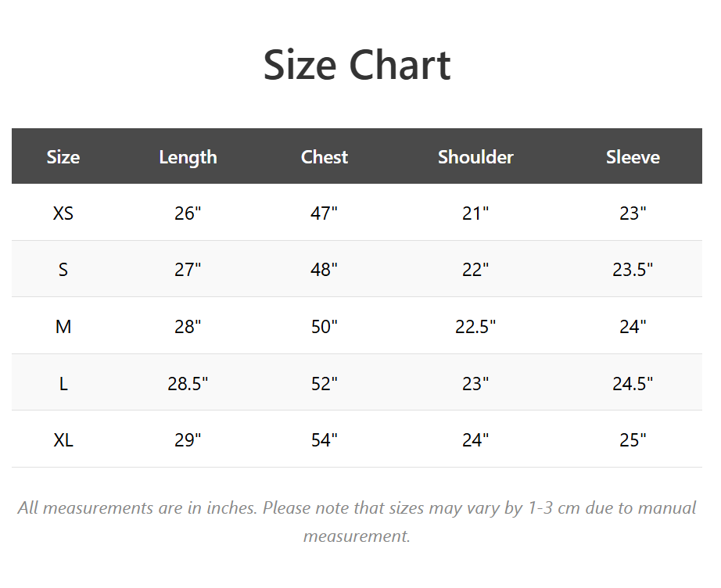Select the 54" chest value
Screen dimensions: 721x588
point(325,440)
